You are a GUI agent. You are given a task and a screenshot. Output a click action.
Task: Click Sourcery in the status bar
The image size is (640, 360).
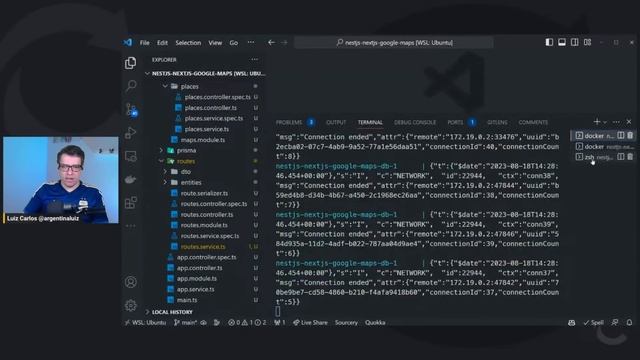tap(346, 322)
